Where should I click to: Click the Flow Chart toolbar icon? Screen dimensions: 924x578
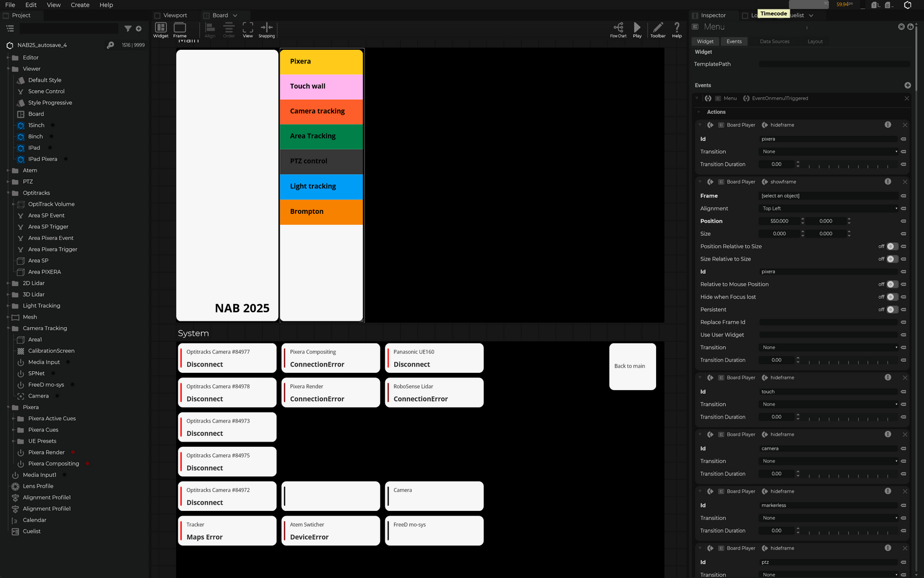[618, 28]
